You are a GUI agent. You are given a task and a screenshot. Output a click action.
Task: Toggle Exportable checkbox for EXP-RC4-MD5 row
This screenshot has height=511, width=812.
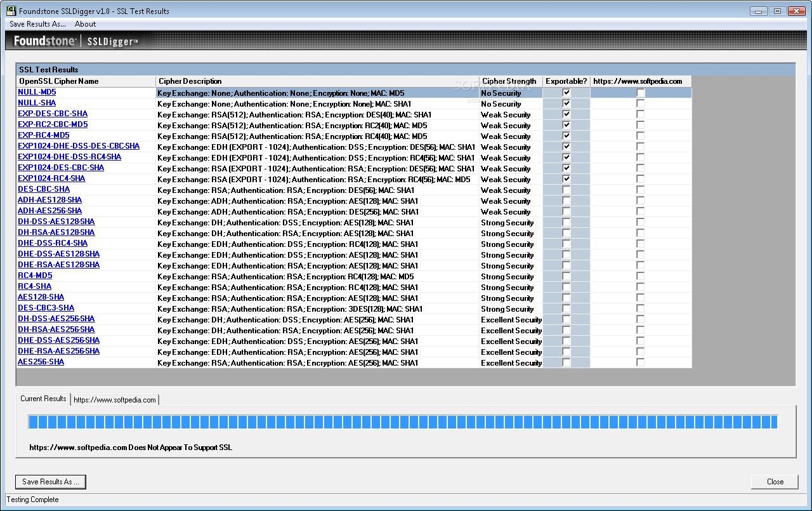click(x=566, y=136)
